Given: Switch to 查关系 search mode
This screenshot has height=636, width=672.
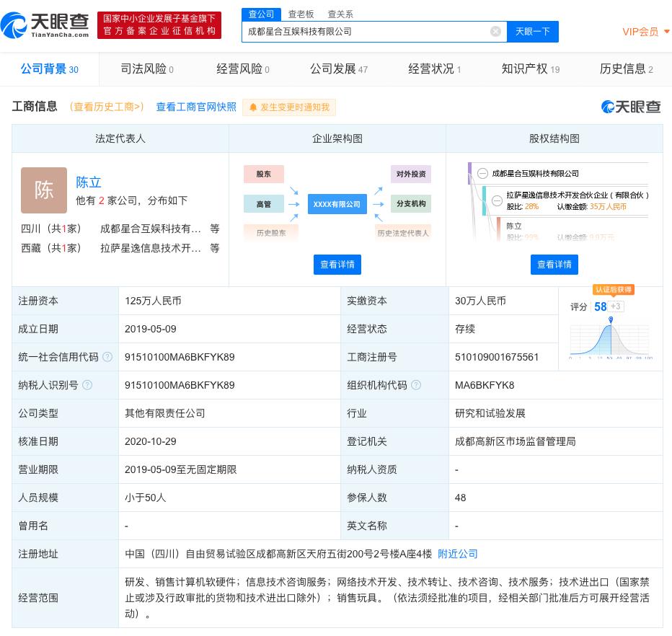Looking at the screenshot, I should pyautogui.click(x=340, y=14).
